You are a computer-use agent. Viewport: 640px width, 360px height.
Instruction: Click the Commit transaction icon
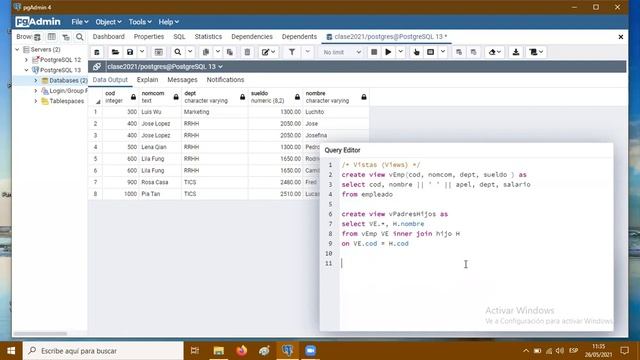(x=459, y=52)
